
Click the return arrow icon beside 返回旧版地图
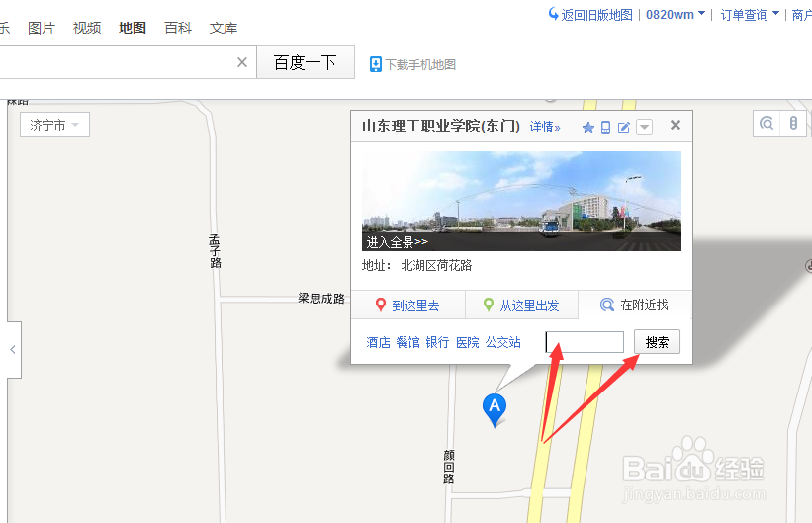(x=553, y=14)
